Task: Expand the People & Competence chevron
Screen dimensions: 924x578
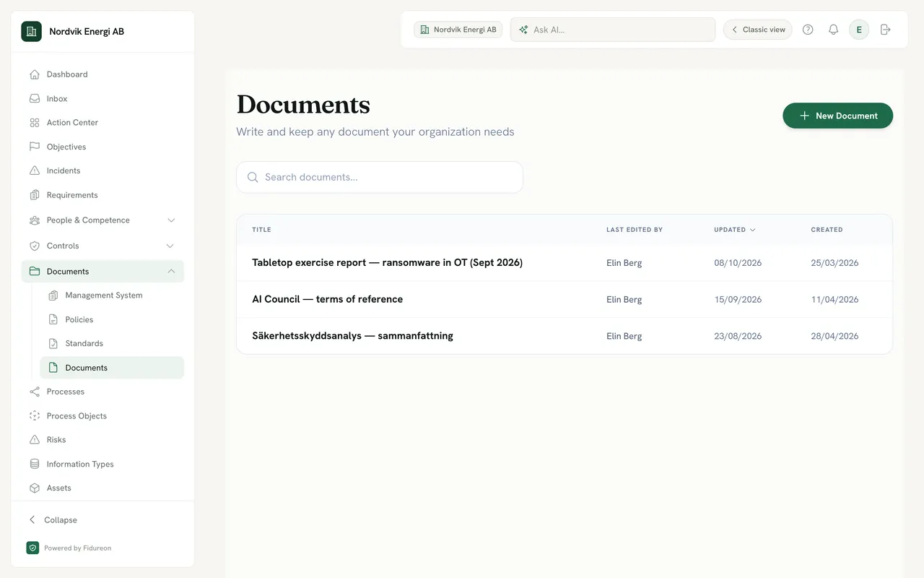Action: 171,220
